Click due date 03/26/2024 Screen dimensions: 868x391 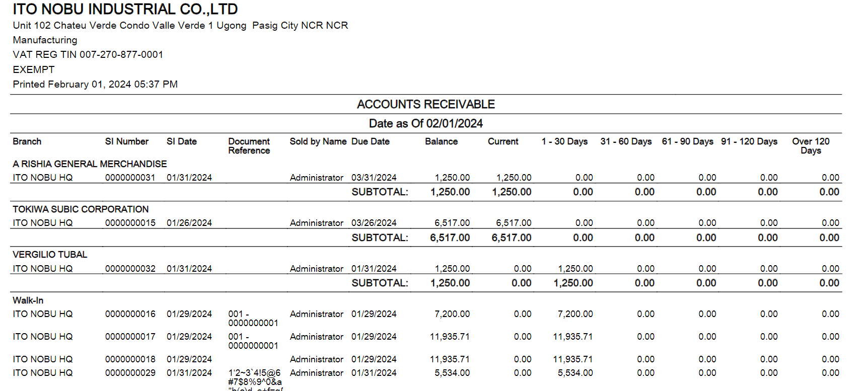pyautogui.click(x=374, y=223)
